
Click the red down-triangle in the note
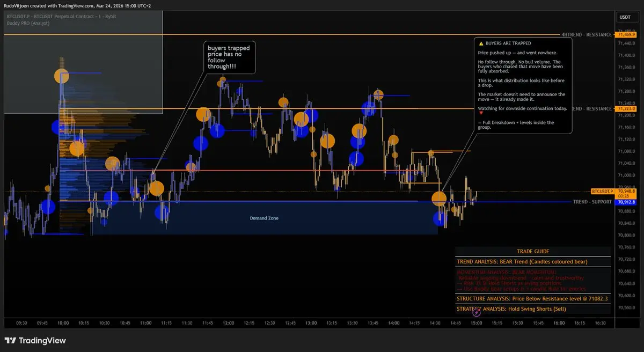pos(481,113)
